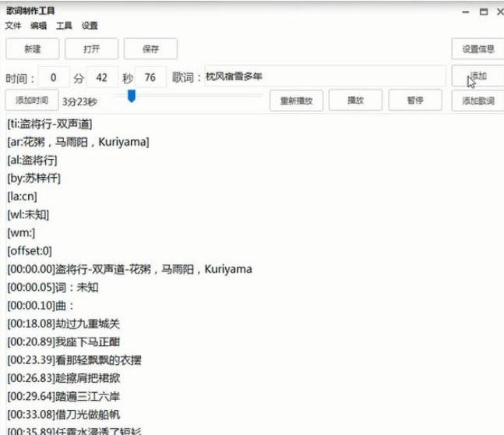
Task: Focus the minutes input field
Action: tap(54, 77)
